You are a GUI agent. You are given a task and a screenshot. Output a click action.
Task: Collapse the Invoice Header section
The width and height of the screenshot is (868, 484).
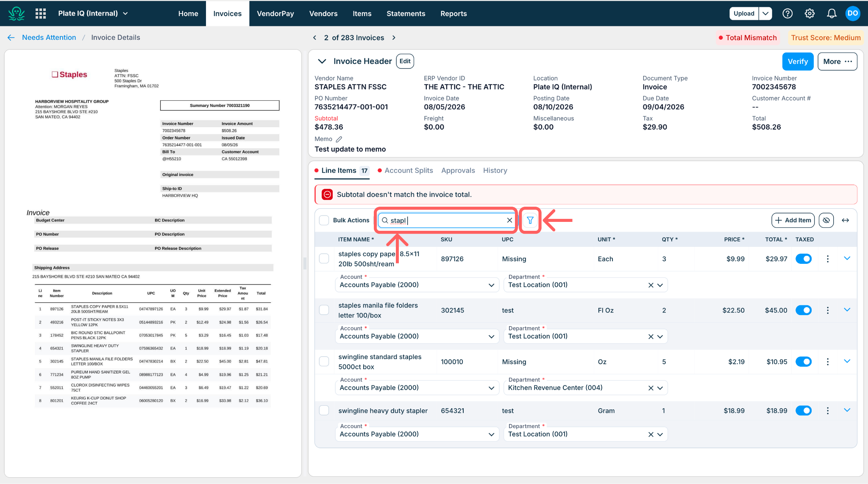(322, 61)
